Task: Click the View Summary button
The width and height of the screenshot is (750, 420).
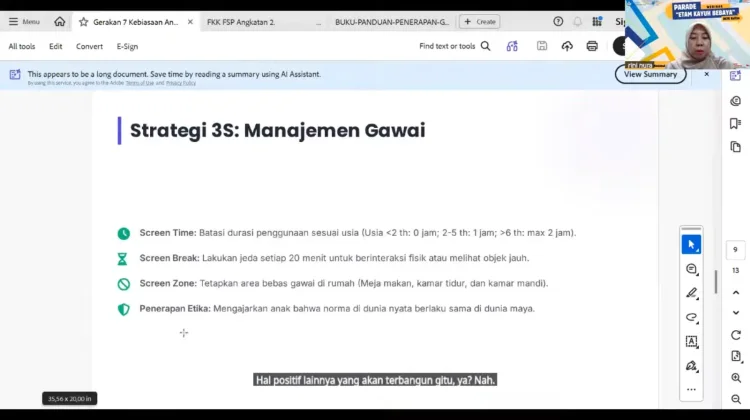Action: (x=651, y=74)
